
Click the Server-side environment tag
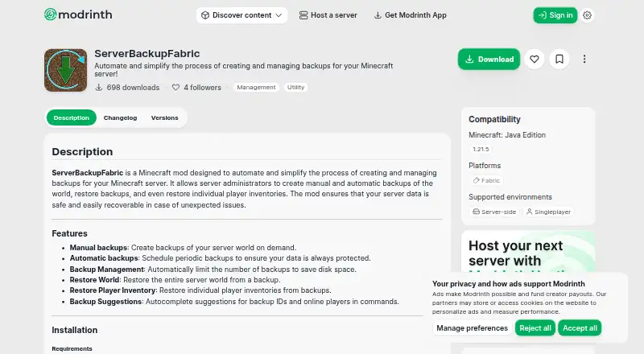494,212
